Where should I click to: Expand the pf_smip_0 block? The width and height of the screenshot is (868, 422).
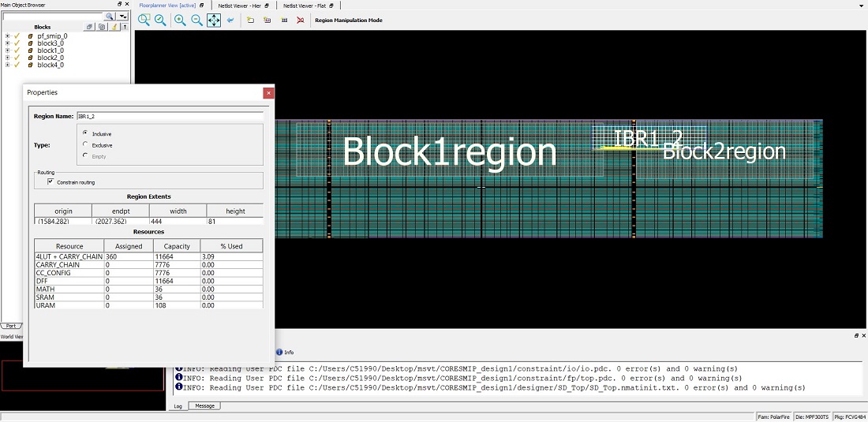tap(7, 36)
